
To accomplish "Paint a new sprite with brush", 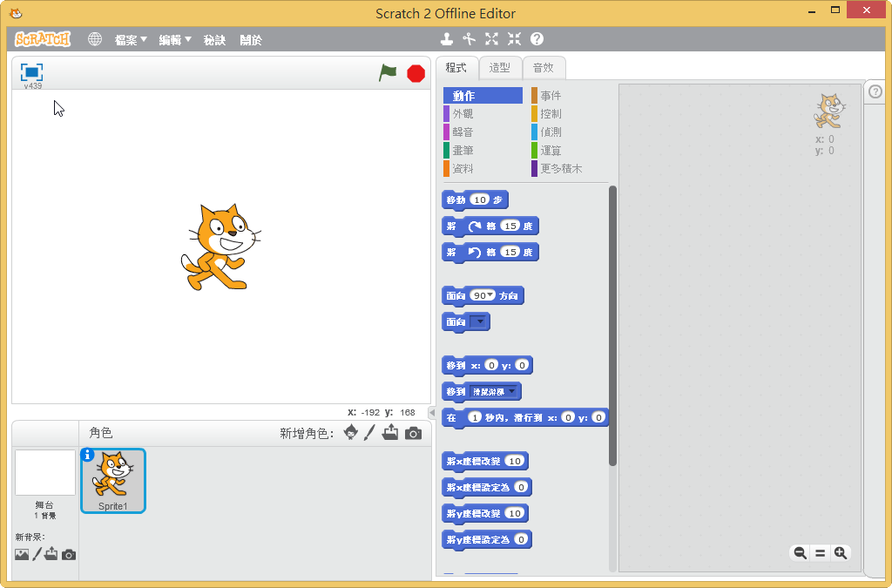I will [x=369, y=432].
